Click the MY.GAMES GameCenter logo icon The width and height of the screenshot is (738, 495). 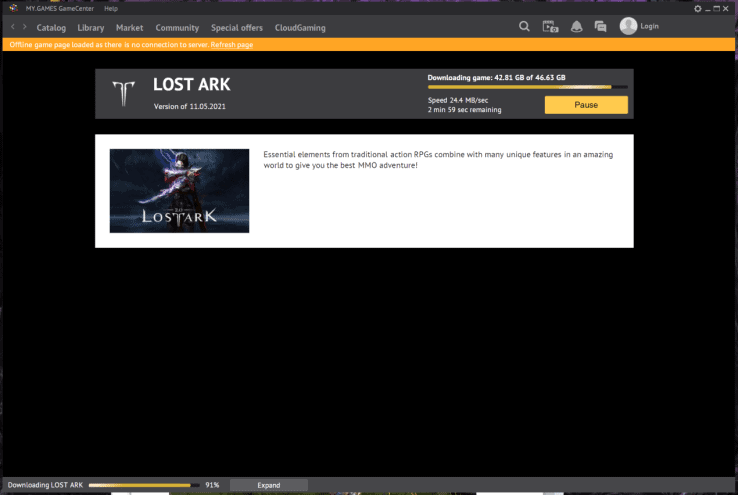(x=13, y=8)
